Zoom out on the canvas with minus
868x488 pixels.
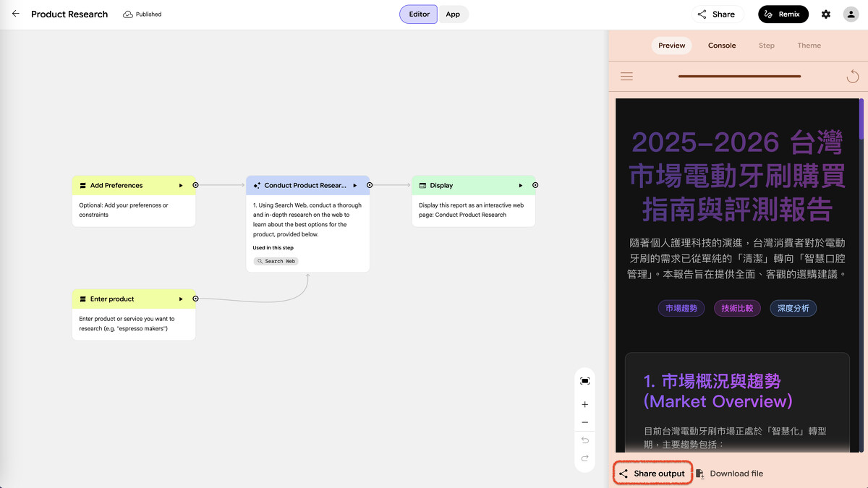585,422
